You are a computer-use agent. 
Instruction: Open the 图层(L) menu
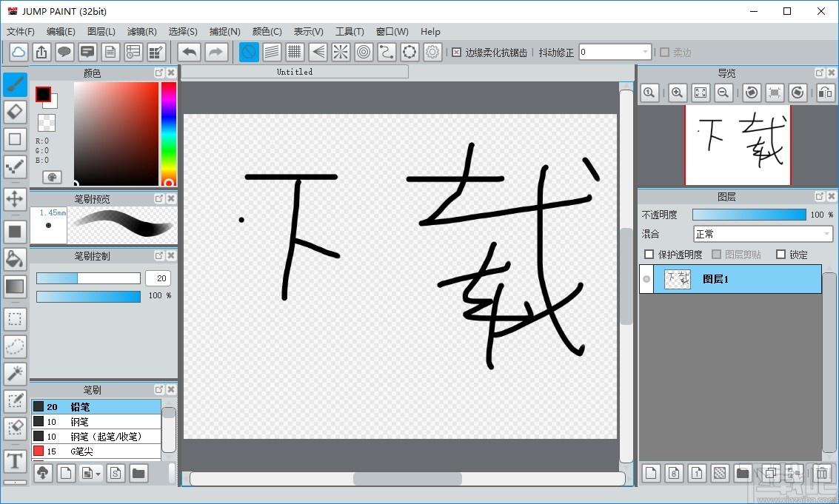[x=101, y=32]
